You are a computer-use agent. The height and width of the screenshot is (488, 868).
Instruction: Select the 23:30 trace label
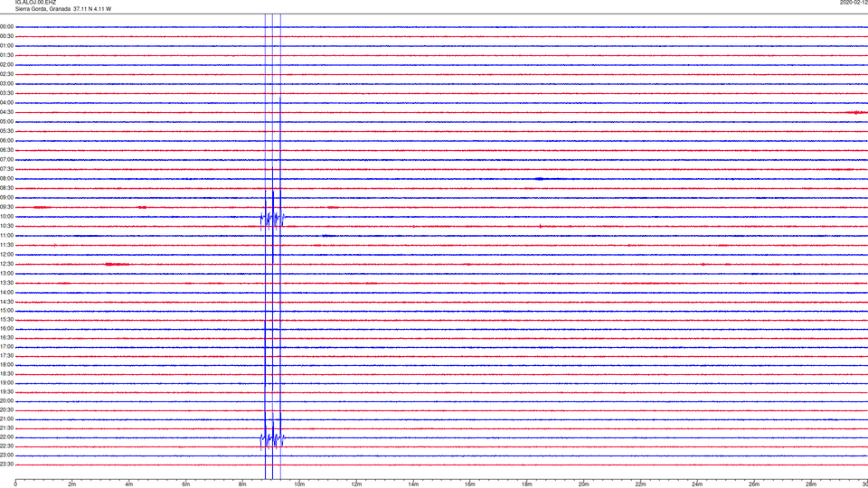[6, 465]
